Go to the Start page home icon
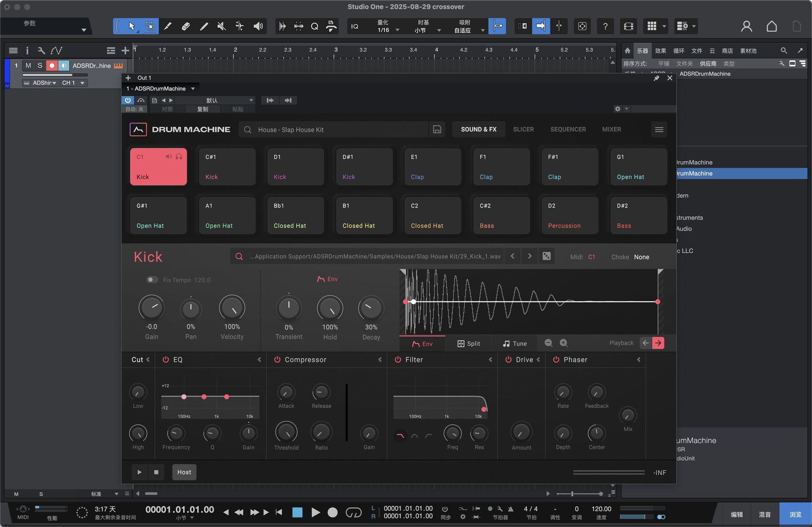This screenshot has width=812, height=527. 771,26
